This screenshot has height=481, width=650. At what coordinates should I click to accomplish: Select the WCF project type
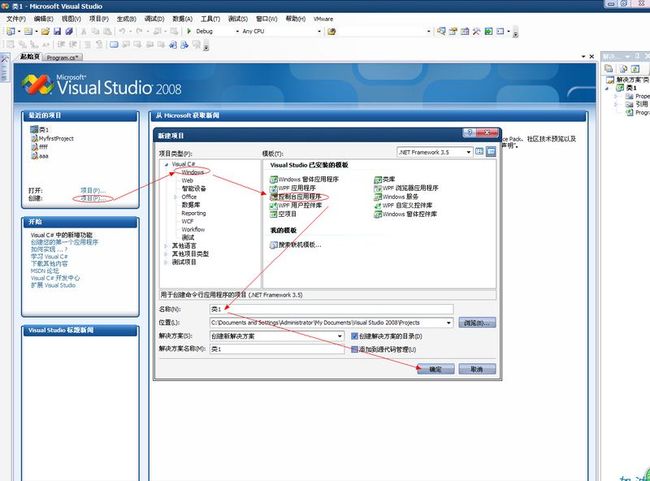pyautogui.click(x=187, y=221)
